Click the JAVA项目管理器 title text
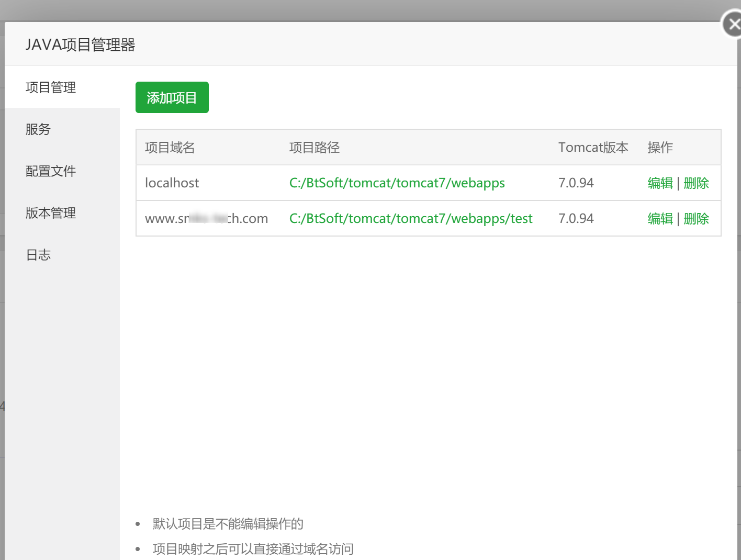The image size is (741, 560). point(81,45)
